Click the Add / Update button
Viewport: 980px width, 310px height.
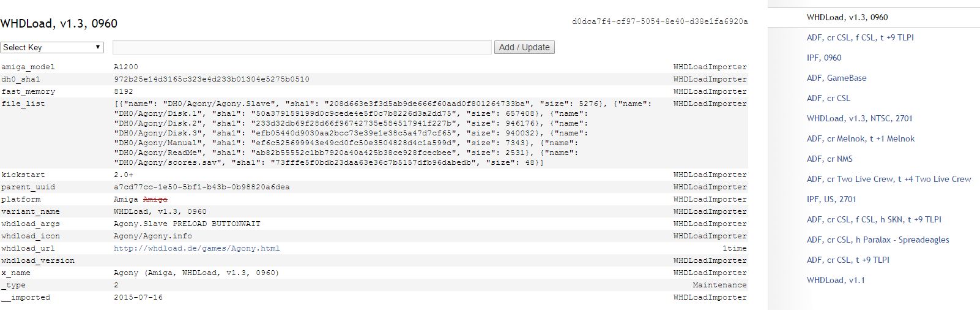(524, 47)
